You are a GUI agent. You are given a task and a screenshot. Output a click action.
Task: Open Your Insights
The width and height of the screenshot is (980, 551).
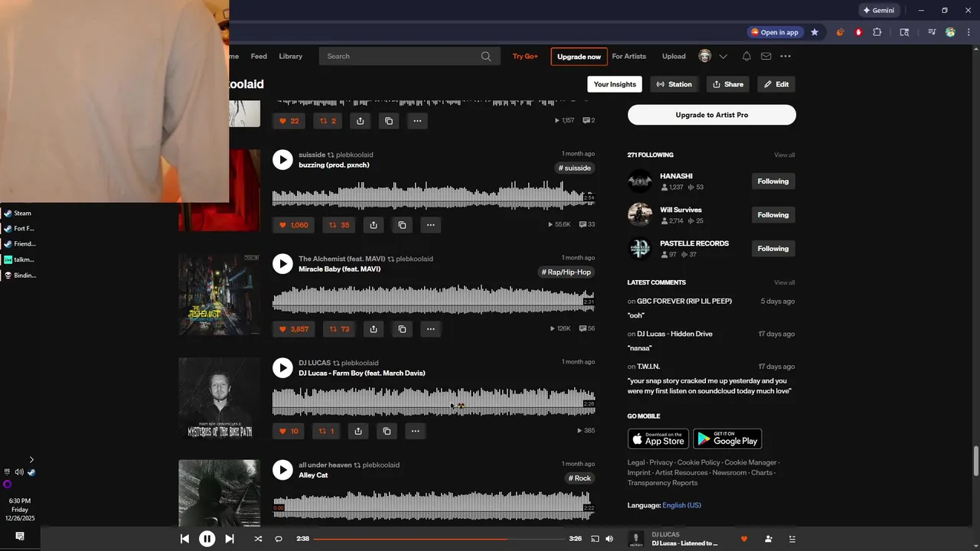point(615,84)
